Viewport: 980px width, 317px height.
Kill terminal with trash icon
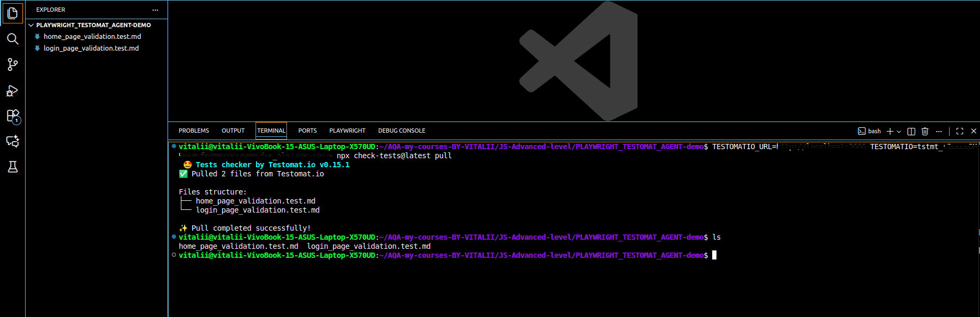925,131
